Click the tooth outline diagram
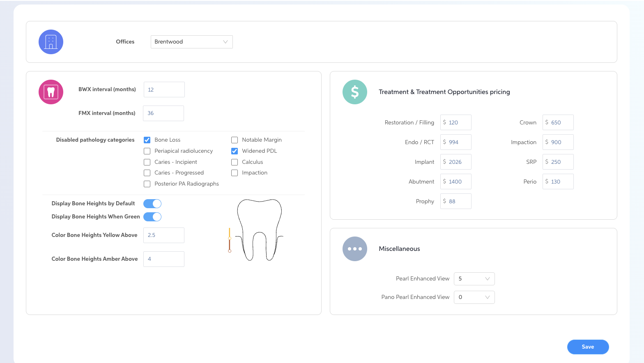This screenshot has width=644, height=363. [260, 230]
